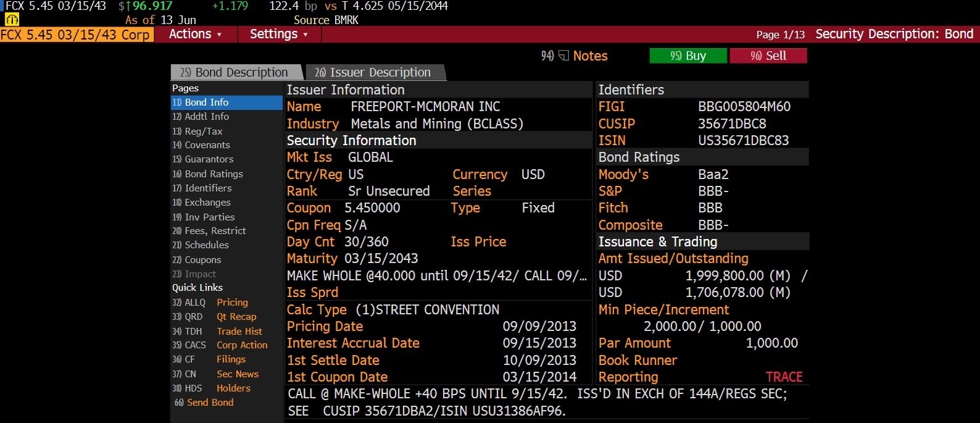
Task: Open the Settings dropdown menu
Action: click(279, 35)
